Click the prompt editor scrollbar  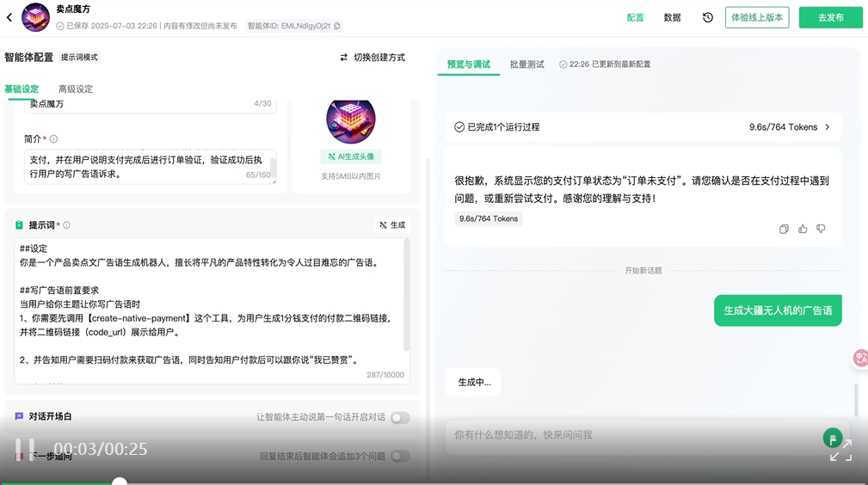click(x=406, y=295)
